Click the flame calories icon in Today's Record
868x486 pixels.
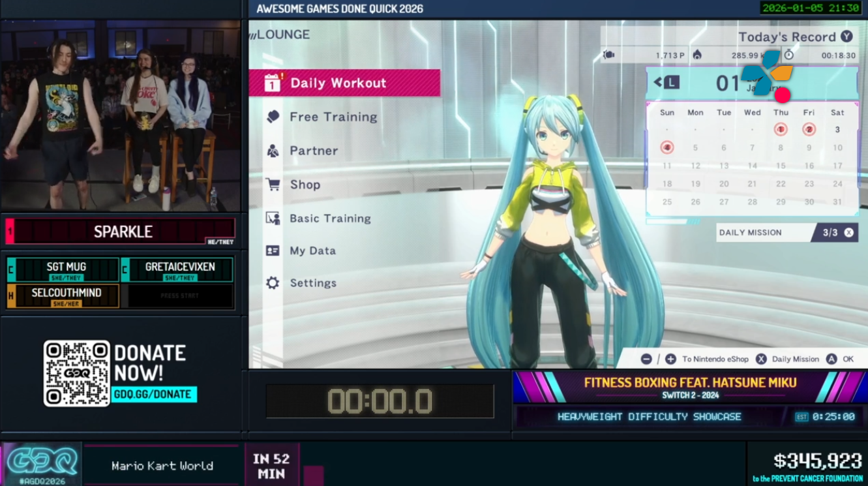click(697, 55)
